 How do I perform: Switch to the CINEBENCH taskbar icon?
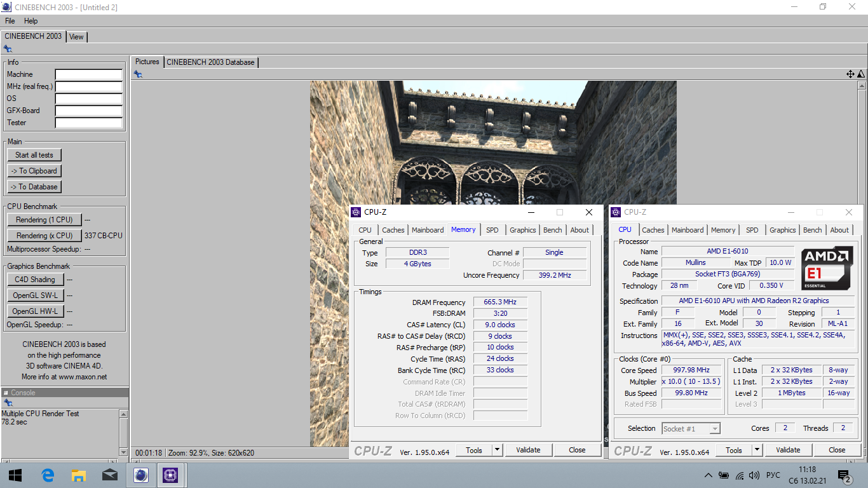140,475
